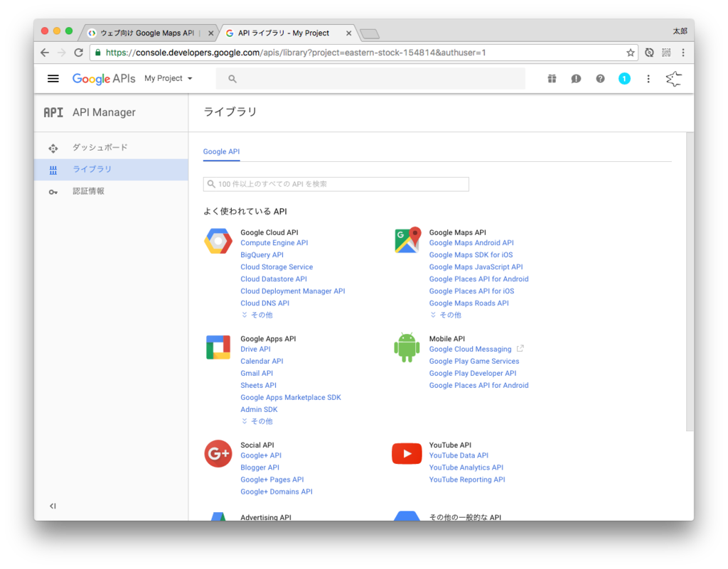Expand その他 under Google Maps API
Screen dimensions: 728x569
click(x=446, y=315)
